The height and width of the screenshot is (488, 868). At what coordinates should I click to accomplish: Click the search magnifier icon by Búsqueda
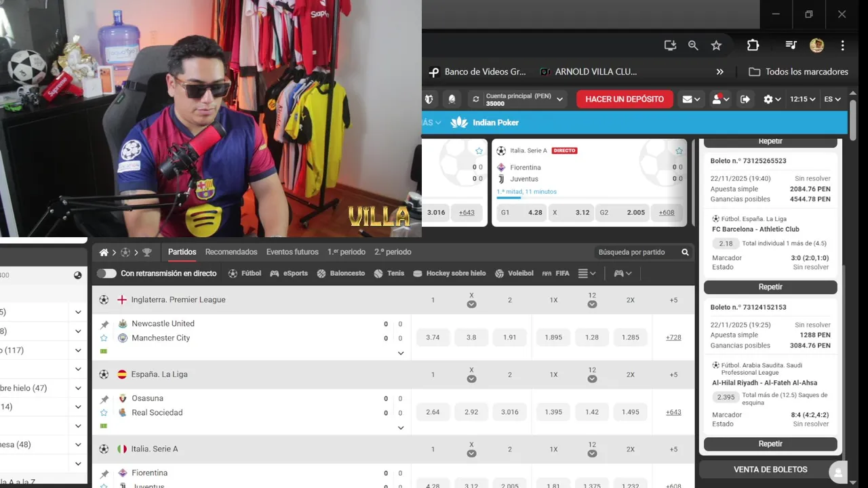tap(685, 252)
